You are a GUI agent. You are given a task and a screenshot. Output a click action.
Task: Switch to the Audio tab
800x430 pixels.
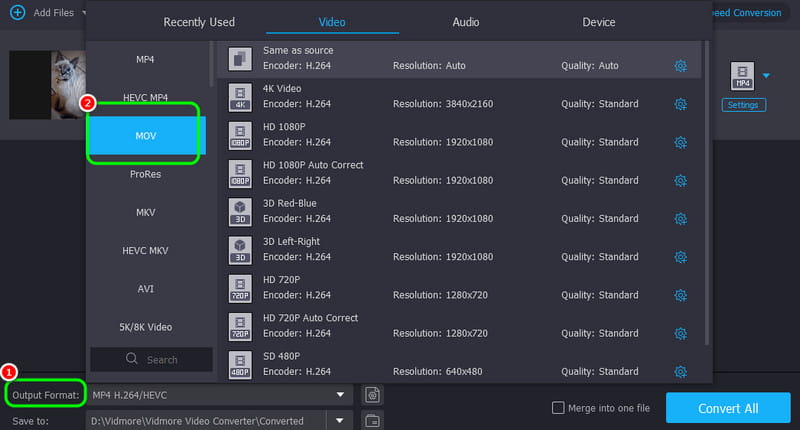465,22
